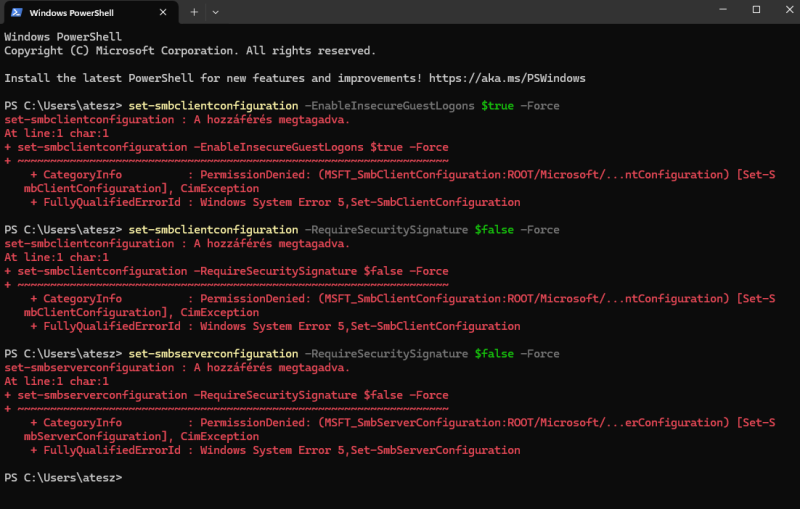
Task: Click the second command's $false value
Action: 494,230
